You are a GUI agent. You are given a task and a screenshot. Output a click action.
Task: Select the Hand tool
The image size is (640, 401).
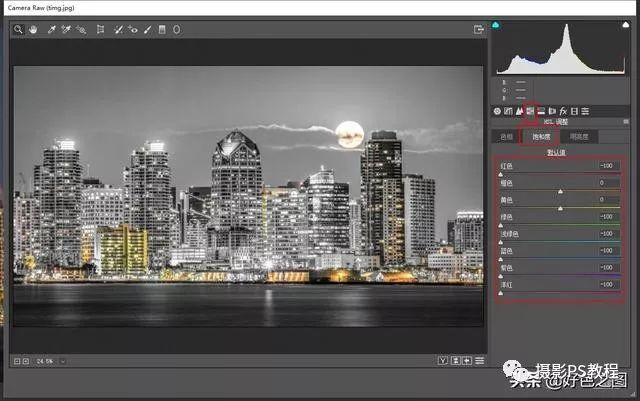(x=31, y=30)
